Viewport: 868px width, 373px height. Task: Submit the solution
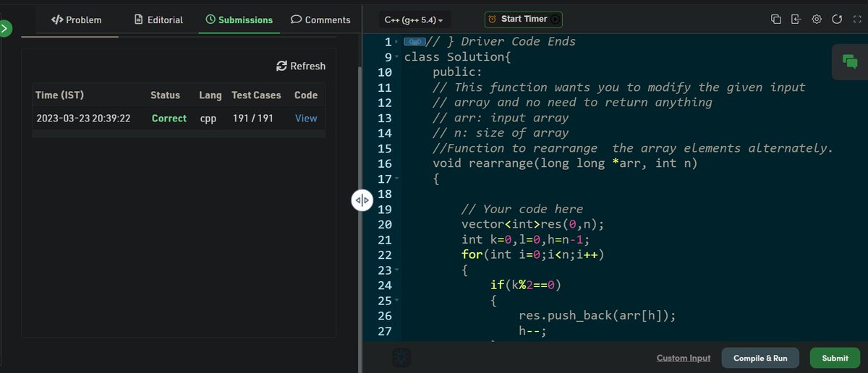[835, 358]
